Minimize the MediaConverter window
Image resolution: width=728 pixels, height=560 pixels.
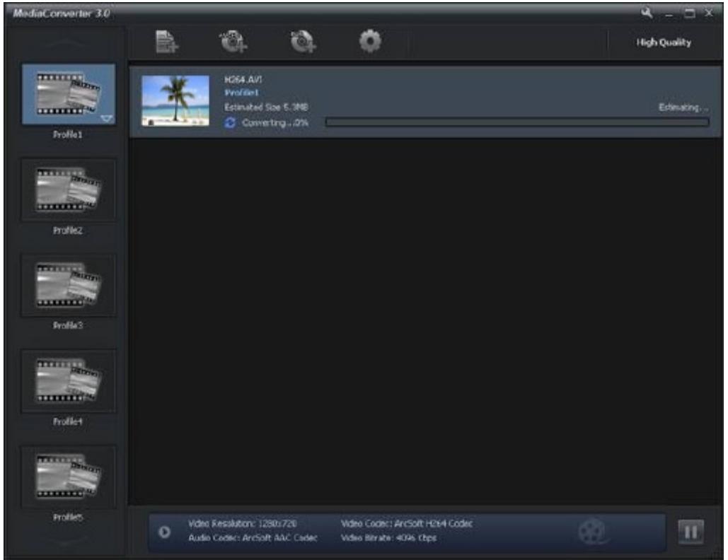point(669,14)
